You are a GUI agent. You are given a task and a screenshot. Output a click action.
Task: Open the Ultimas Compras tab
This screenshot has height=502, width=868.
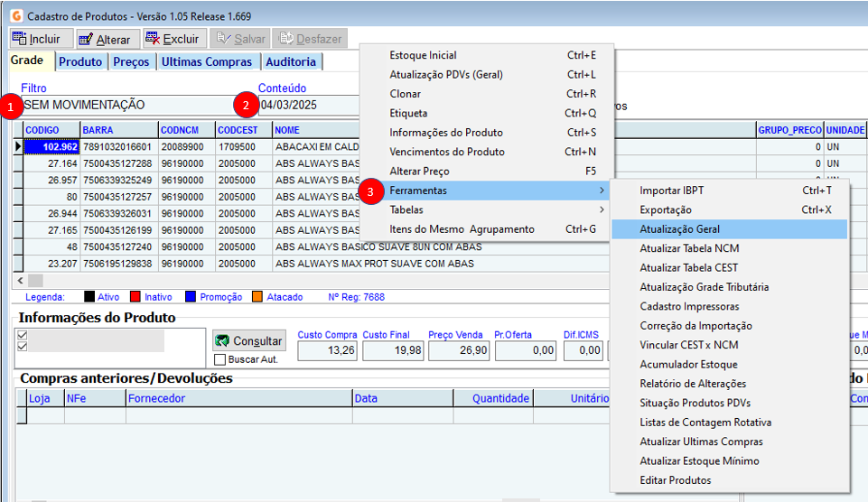[x=209, y=62]
